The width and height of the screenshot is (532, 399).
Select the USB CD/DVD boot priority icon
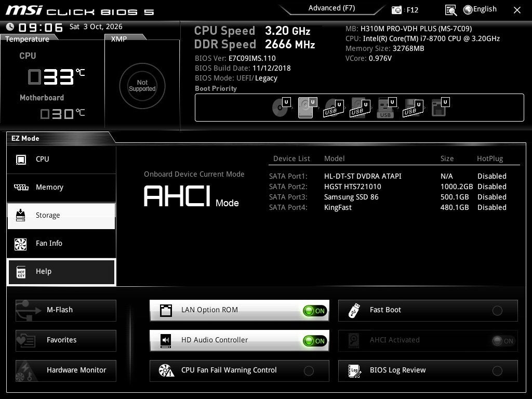[334, 108]
